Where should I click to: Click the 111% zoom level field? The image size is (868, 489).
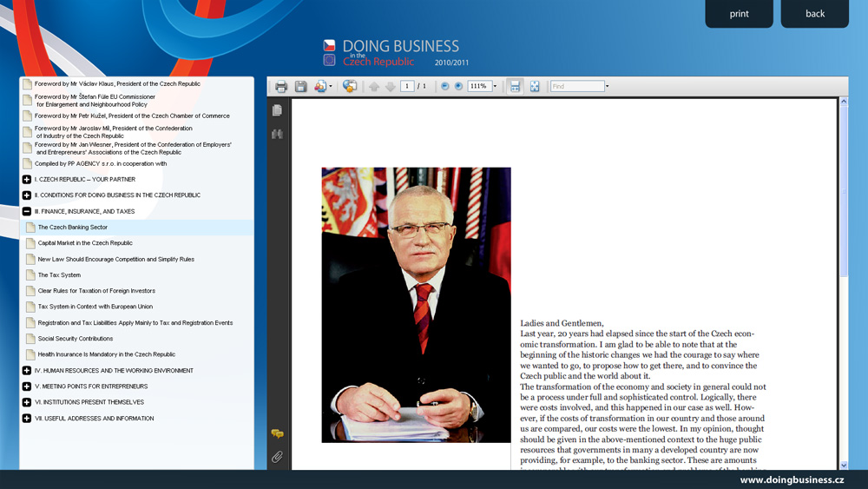pyautogui.click(x=479, y=86)
